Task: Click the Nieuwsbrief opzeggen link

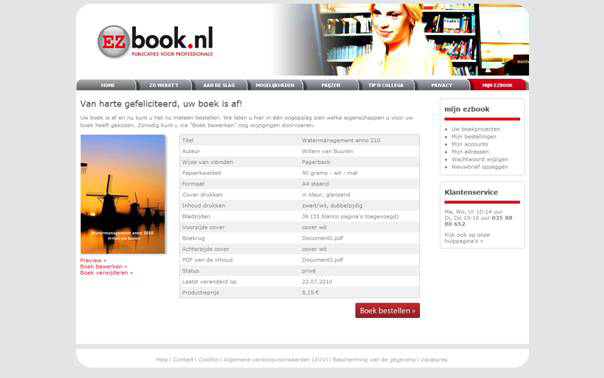Action: 480,167
